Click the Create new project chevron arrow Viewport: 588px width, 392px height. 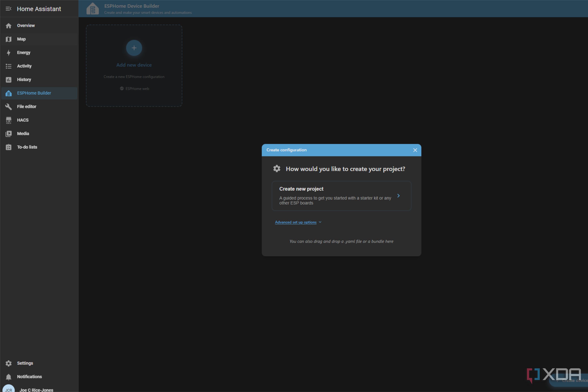point(399,196)
